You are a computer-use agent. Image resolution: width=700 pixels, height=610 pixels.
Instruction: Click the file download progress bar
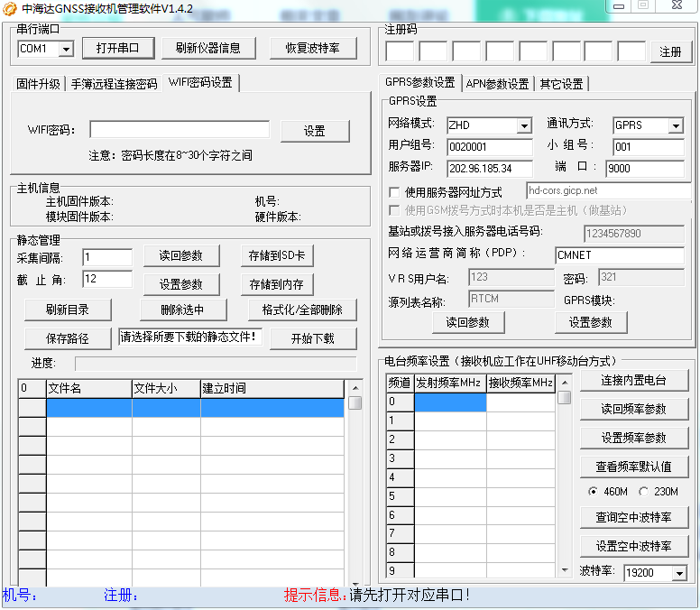215,363
